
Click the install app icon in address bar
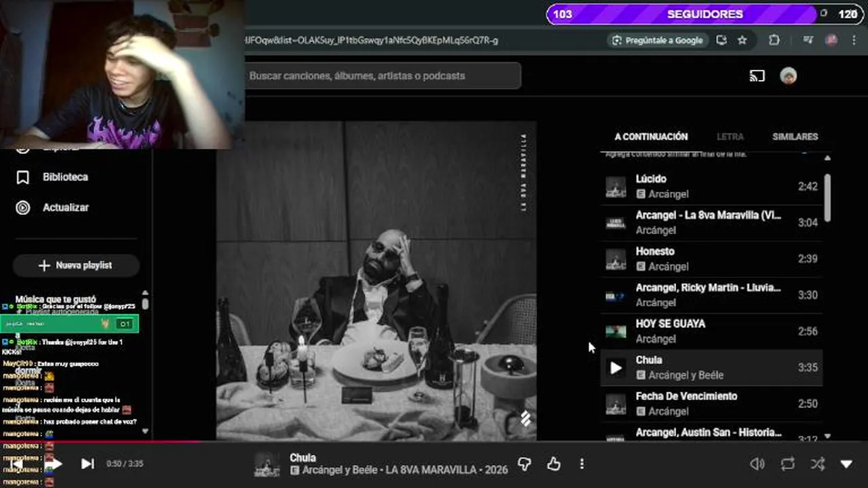(722, 40)
